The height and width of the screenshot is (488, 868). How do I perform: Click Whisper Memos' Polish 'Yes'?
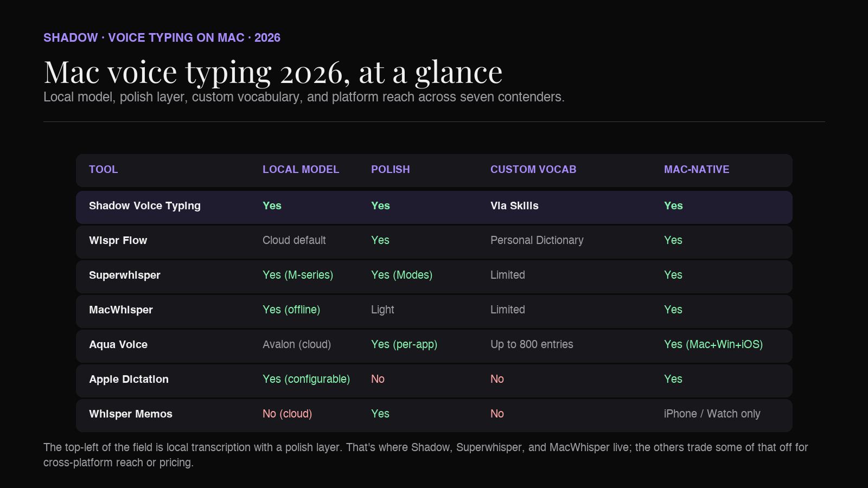pyautogui.click(x=380, y=414)
